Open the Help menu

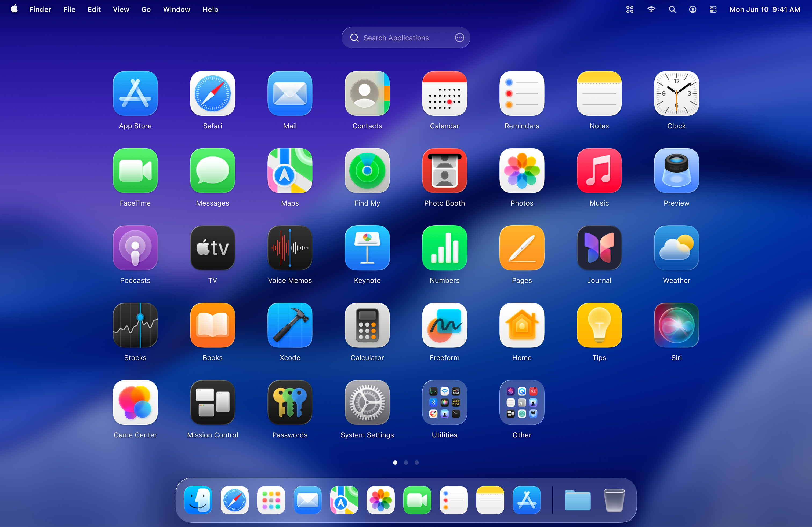pos(210,9)
